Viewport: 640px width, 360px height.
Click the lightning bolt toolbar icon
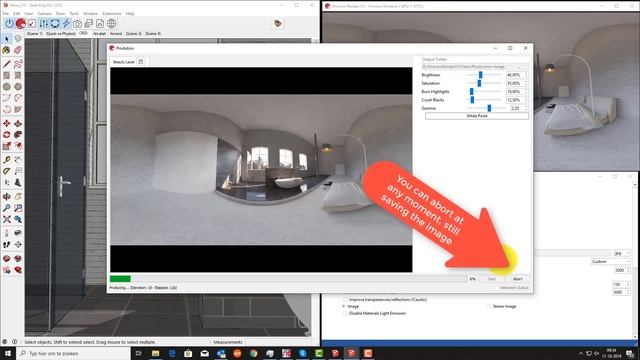click(66, 24)
